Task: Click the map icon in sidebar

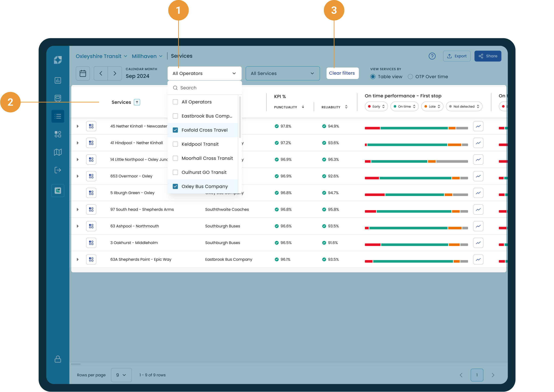Action: [58, 152]
